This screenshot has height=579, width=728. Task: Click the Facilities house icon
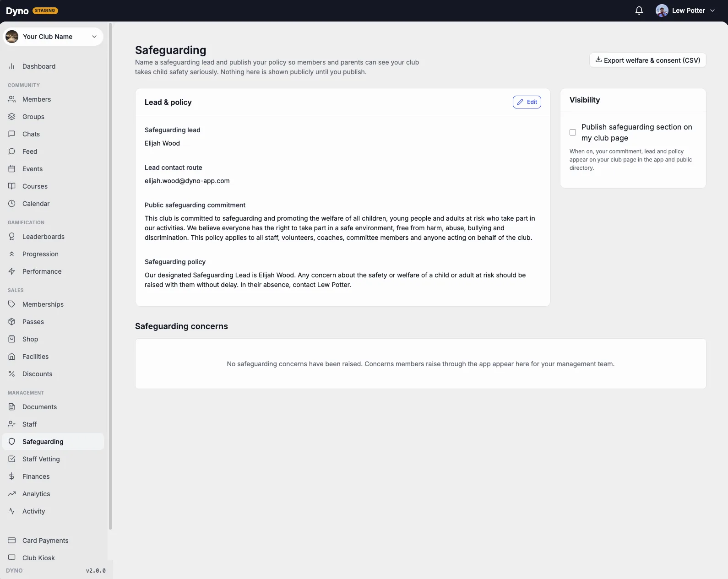click(x=12, y=357)
